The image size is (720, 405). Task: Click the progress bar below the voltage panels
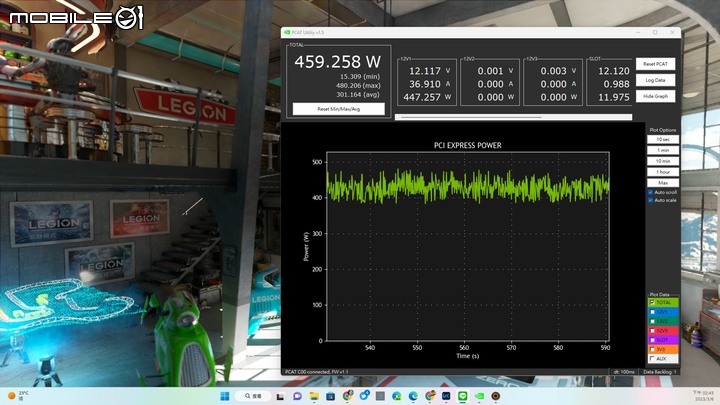point(513,117)
